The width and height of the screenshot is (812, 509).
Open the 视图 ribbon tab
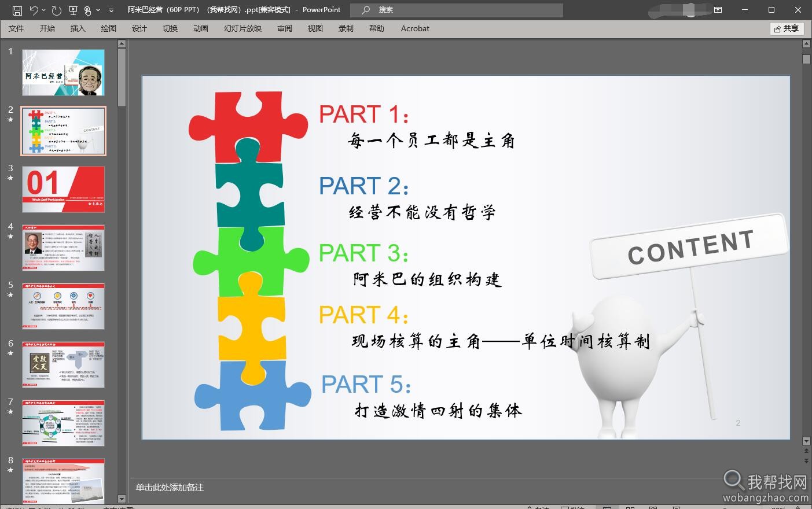[x=315, y=28]
